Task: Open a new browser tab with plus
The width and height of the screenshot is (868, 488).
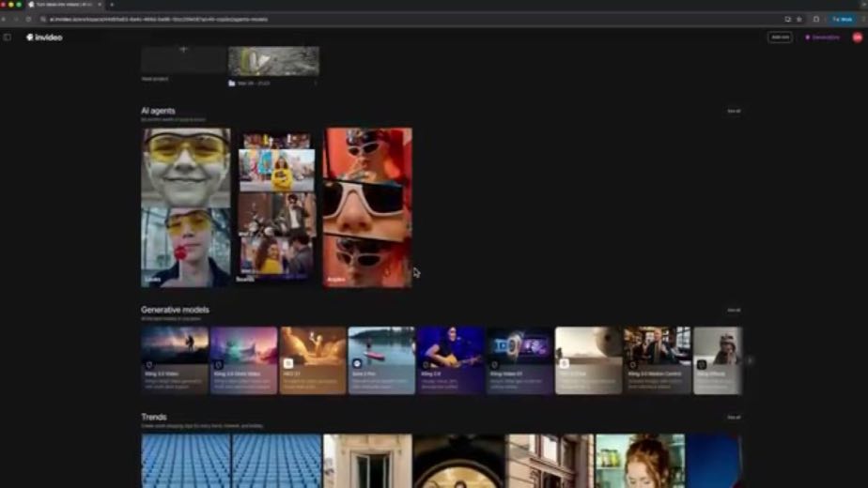Action: point(111,5)
